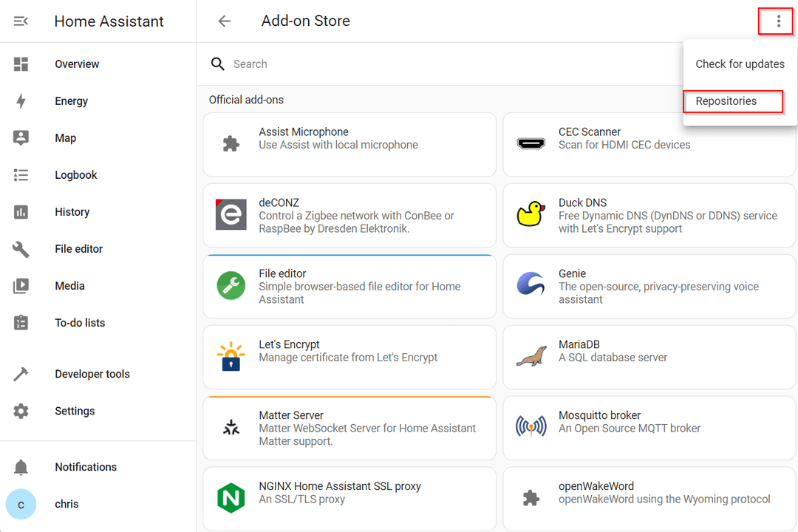The width and height of the screenshot is (798, 532).
Task: Click the Logbook list icon
Action: pyautogui.click(x=21, y=175)
